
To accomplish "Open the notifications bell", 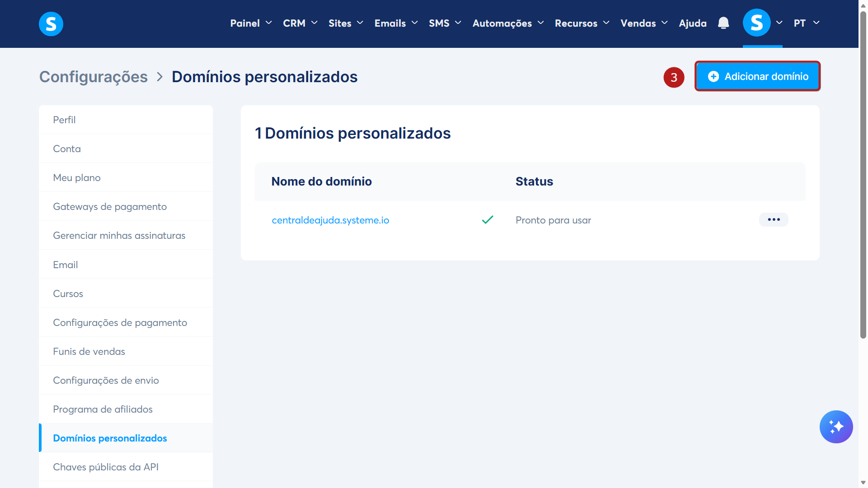I will (x=723, y=23).
